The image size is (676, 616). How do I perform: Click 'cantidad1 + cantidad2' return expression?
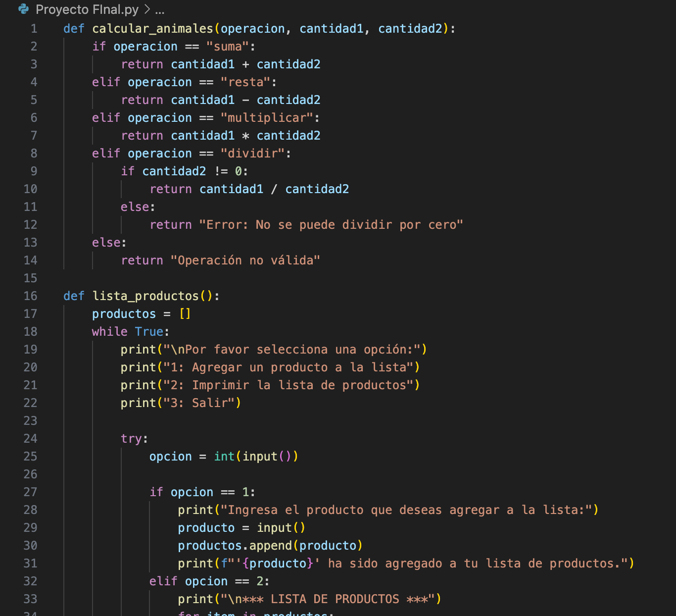tap(245, 64)
